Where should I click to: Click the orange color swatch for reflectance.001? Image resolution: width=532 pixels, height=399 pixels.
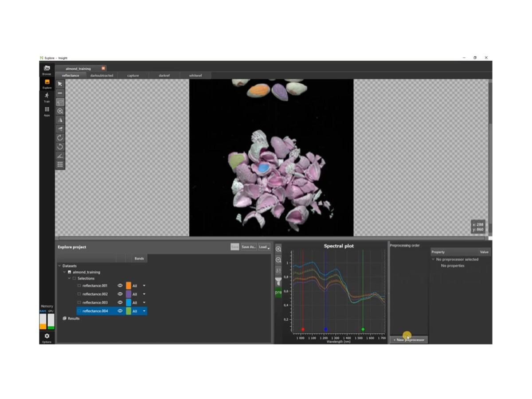[x=129, y=286]
